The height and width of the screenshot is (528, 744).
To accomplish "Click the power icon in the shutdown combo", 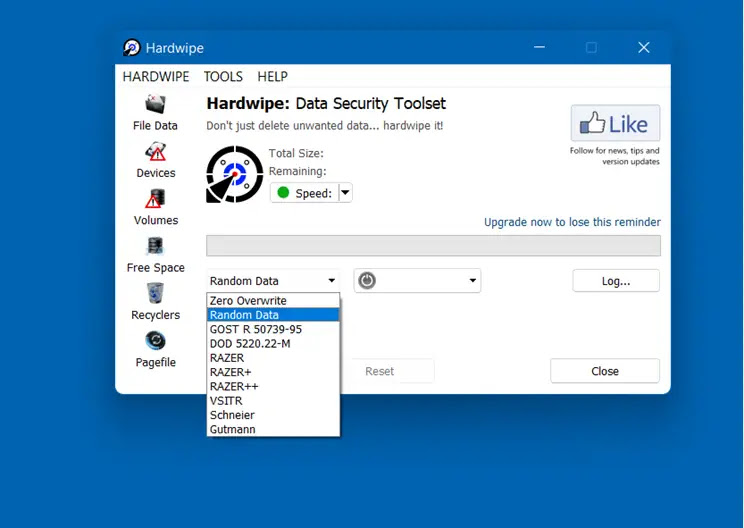I will (367, 280).
